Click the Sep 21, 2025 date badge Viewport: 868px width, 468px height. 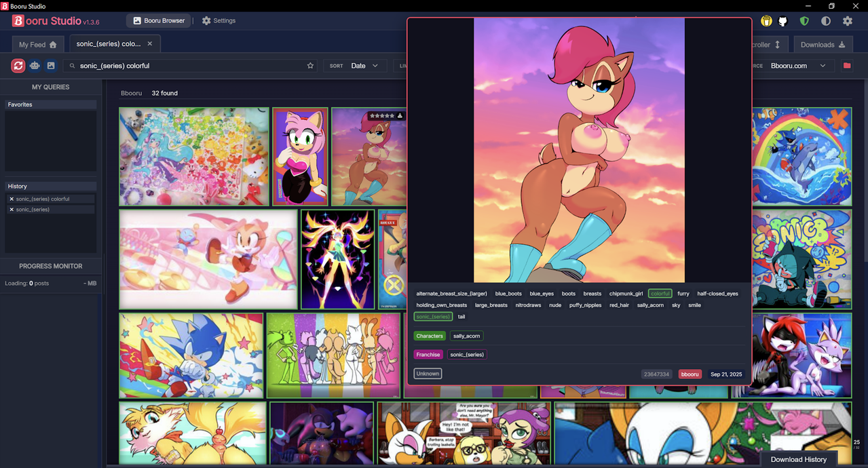726,374
